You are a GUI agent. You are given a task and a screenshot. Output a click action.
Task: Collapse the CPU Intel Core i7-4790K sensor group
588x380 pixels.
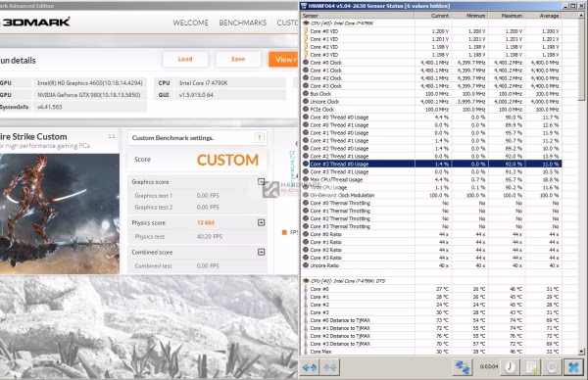(x=306, y=24)
